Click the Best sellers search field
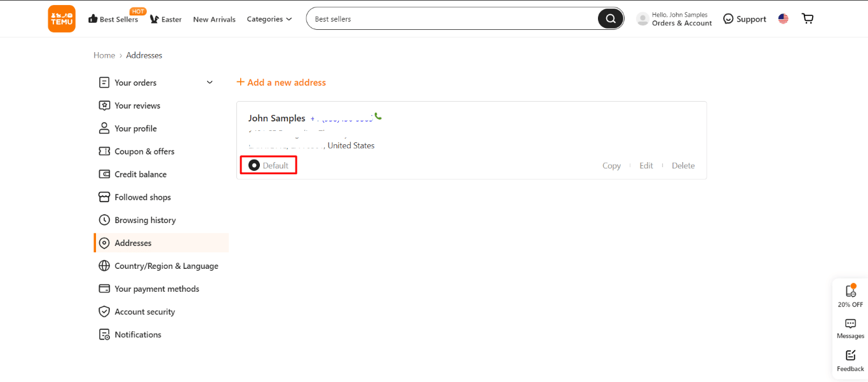Image resolution: width=868 pixels, height=382 pixels. coord(451,19)
